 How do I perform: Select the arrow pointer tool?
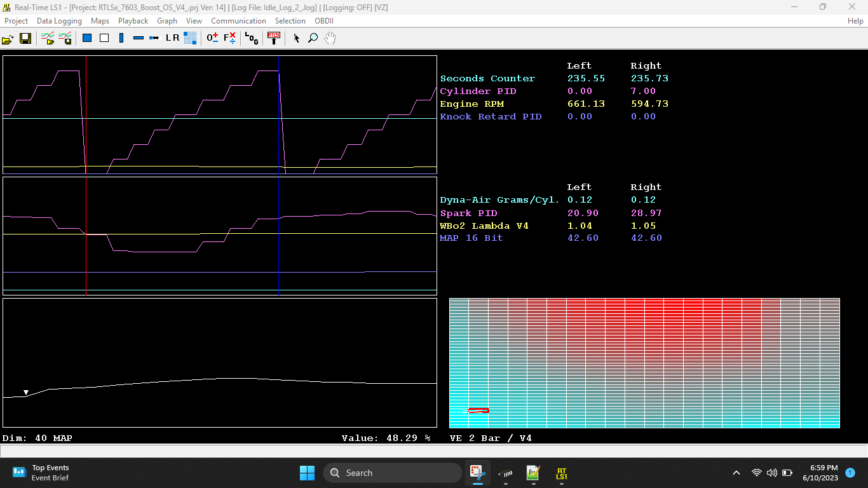click(x=296, y=38)
